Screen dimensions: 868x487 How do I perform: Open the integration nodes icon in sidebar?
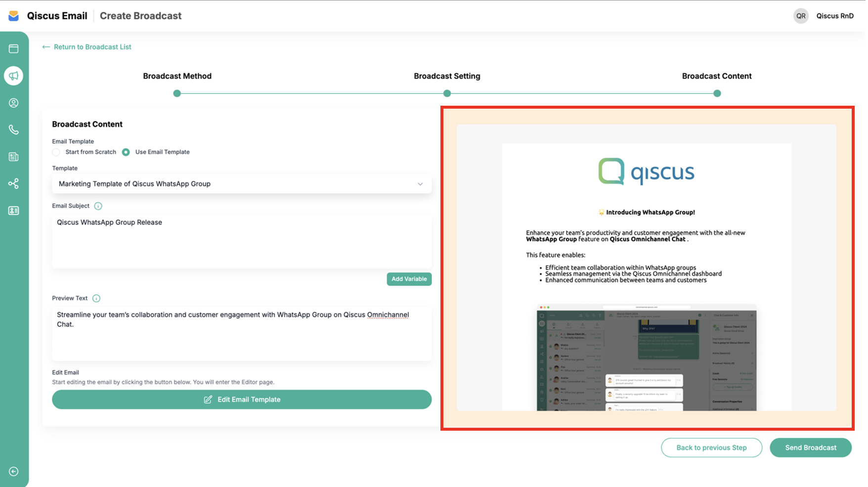point(14,184)
